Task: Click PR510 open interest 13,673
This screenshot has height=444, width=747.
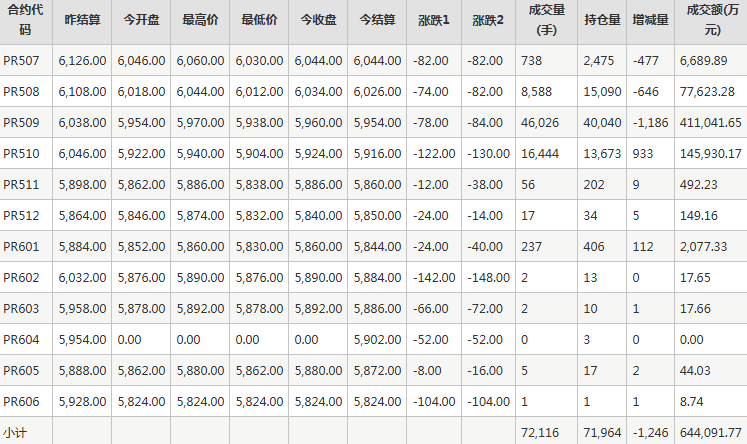Action: point(602,154)
